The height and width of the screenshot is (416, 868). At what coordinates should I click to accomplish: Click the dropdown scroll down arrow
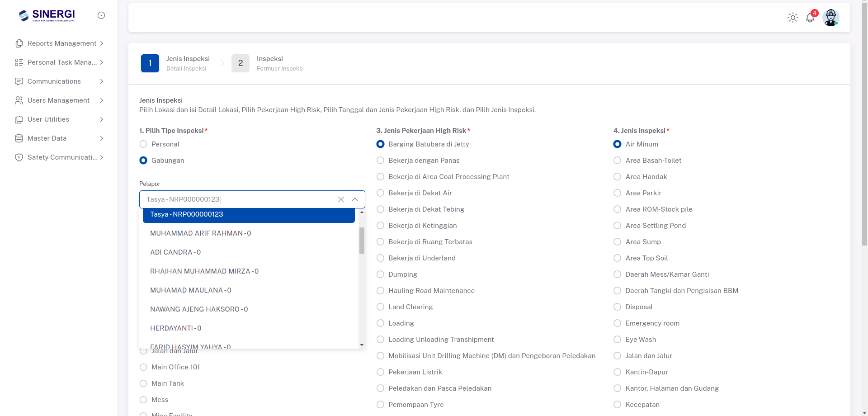click(362, 345)
